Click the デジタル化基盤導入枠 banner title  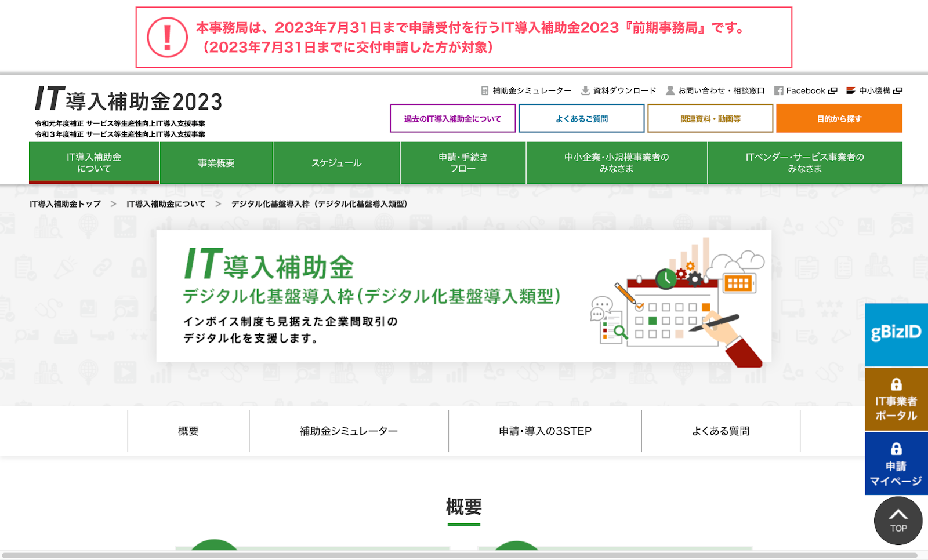(x=372, y=296)
